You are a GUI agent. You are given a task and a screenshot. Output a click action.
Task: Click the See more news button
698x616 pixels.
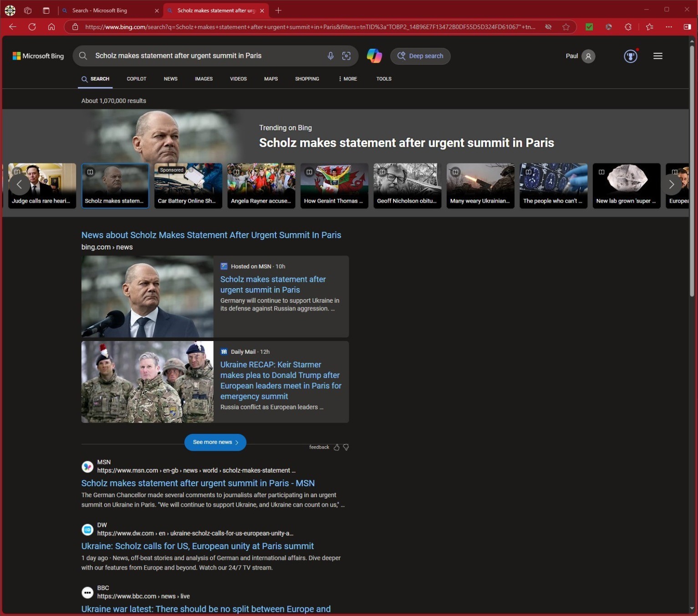pyautogui.click(x=215, y=442)
